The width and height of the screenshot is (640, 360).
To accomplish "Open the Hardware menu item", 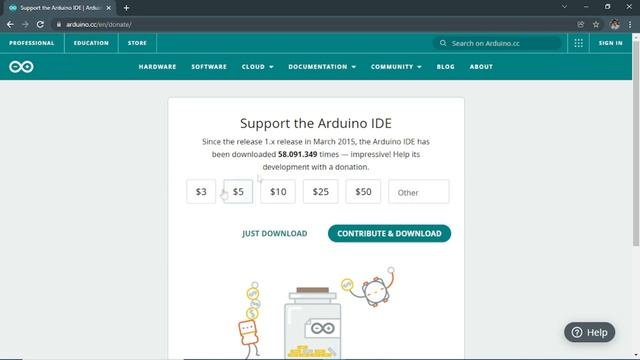I will pyautogui.click(x=157, y=67).
